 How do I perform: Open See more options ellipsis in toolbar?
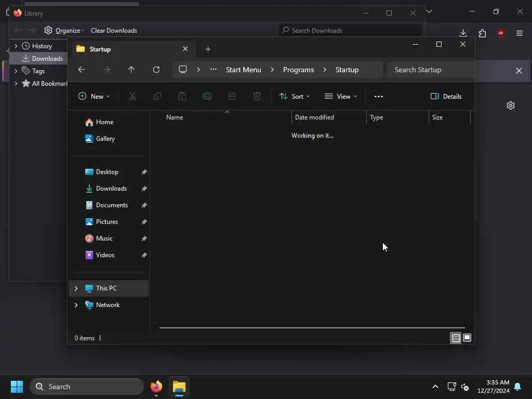[x=379, y=96]
